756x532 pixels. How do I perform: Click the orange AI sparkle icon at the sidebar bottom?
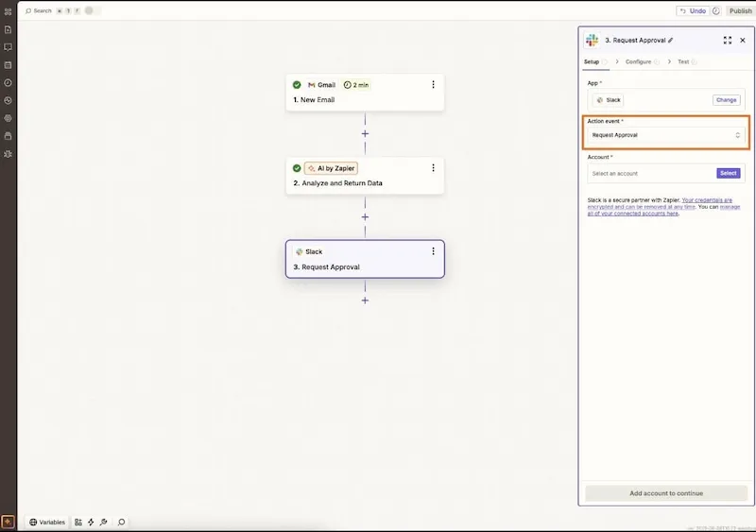pos(8,522)
